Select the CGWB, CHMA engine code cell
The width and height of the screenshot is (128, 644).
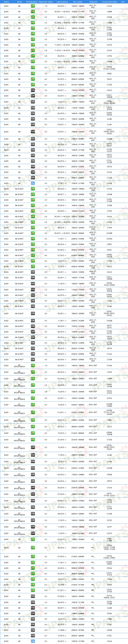click(110, 405)
